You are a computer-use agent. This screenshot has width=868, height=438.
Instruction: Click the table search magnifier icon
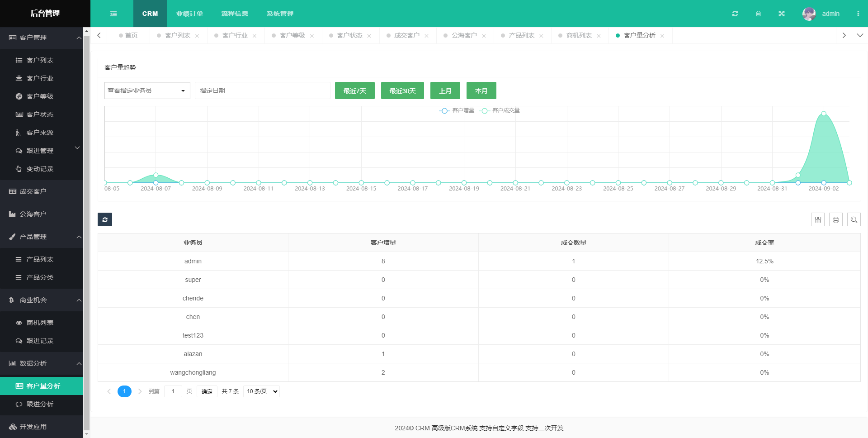[854, 219]
